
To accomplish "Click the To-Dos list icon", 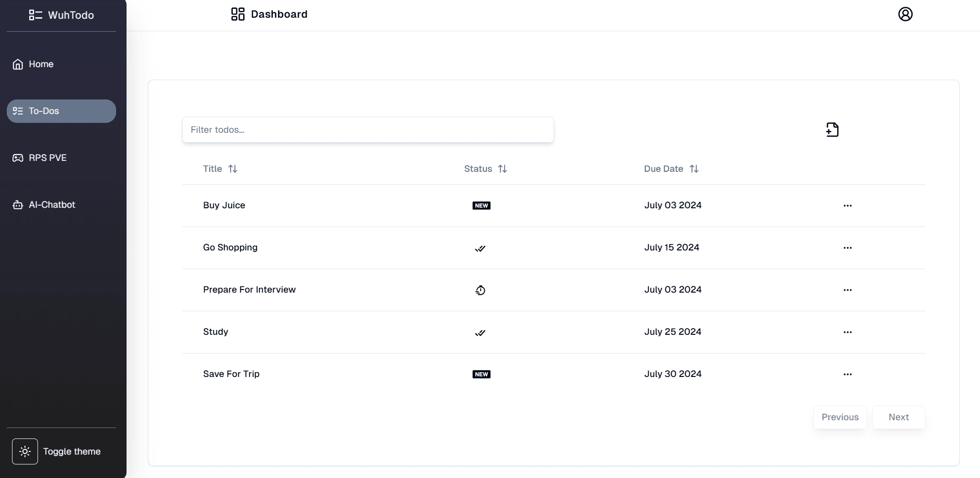I will click(18, 111).
